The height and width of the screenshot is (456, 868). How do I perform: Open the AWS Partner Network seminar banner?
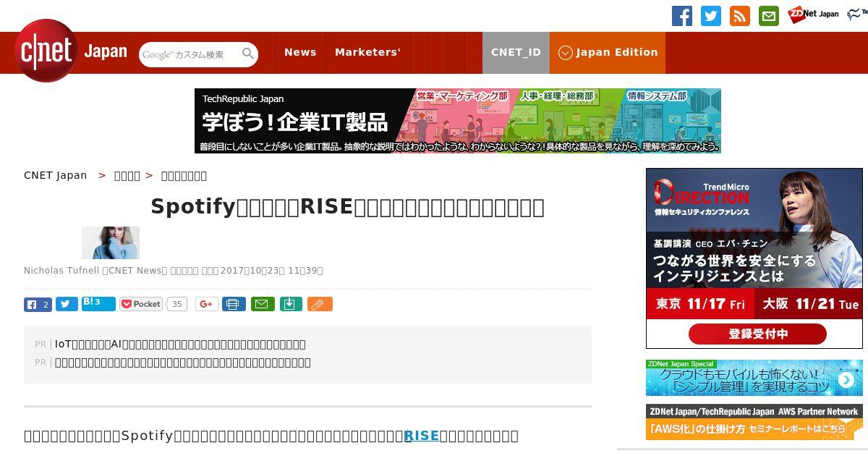tap(754, 422)
